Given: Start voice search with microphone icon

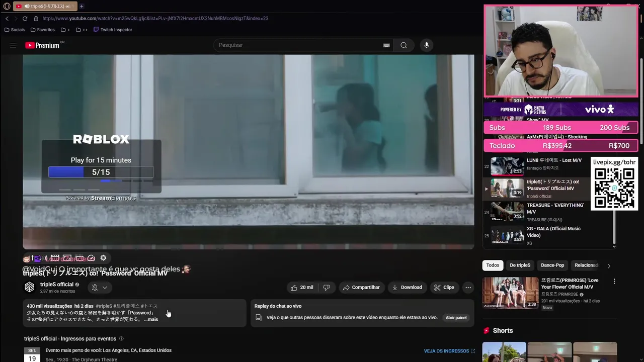Looking at the screenshot, I should click(426, 45).
